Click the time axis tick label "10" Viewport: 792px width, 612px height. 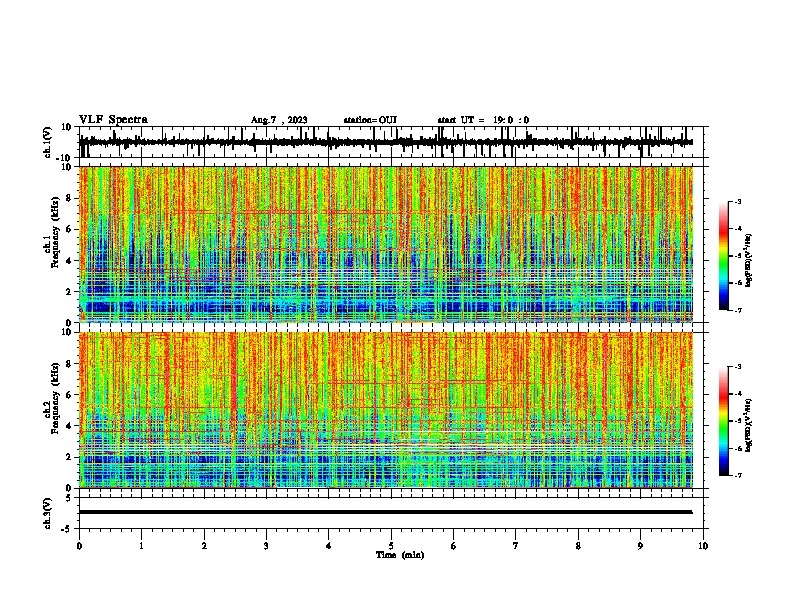(703, 545)
